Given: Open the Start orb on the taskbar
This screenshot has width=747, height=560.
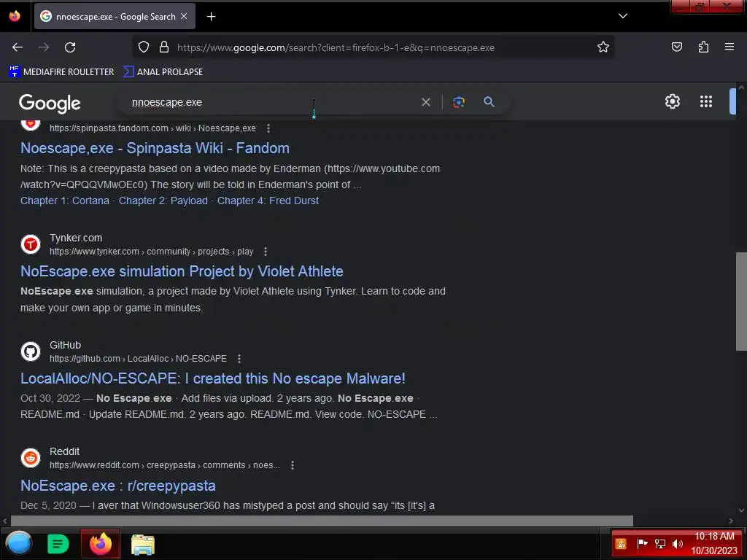Looking at the screenshot, I should [x=18, y=543].
